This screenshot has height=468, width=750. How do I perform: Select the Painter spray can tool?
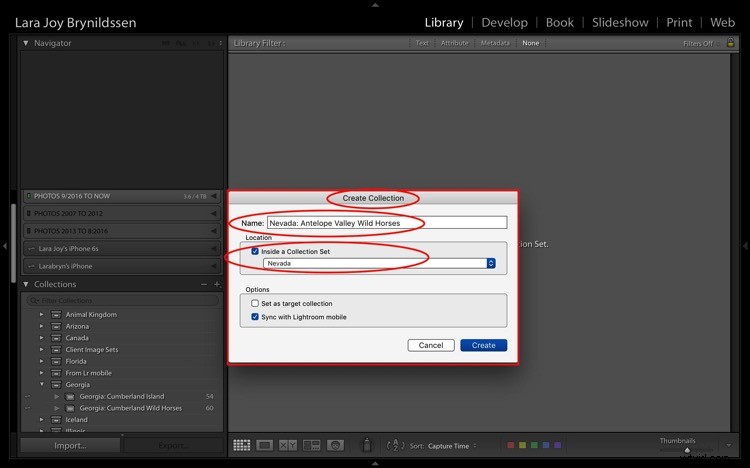tap(367, 445)
